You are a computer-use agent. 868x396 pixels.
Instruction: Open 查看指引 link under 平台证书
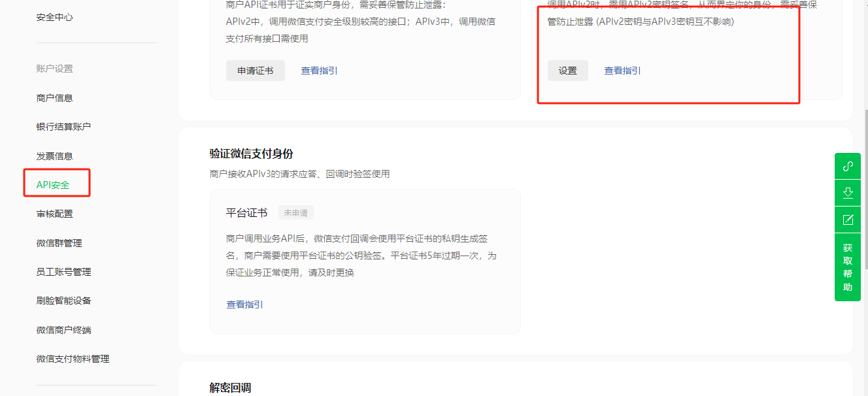(x=245, y=305)
